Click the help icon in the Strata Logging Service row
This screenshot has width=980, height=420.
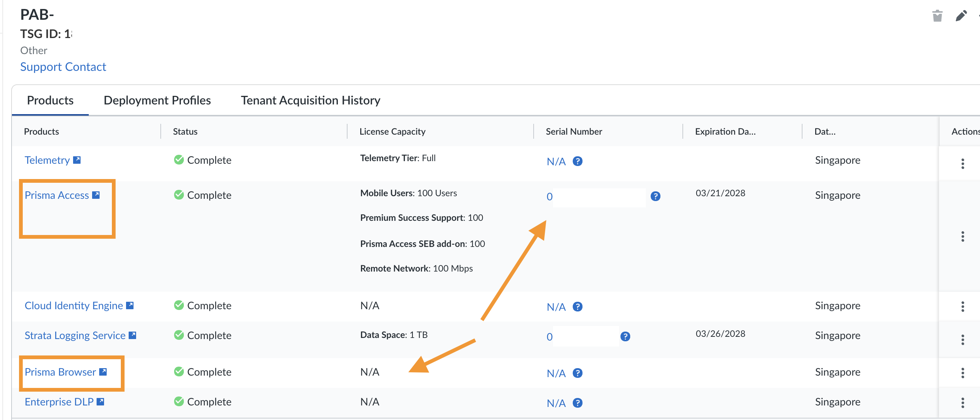point(625,336)
